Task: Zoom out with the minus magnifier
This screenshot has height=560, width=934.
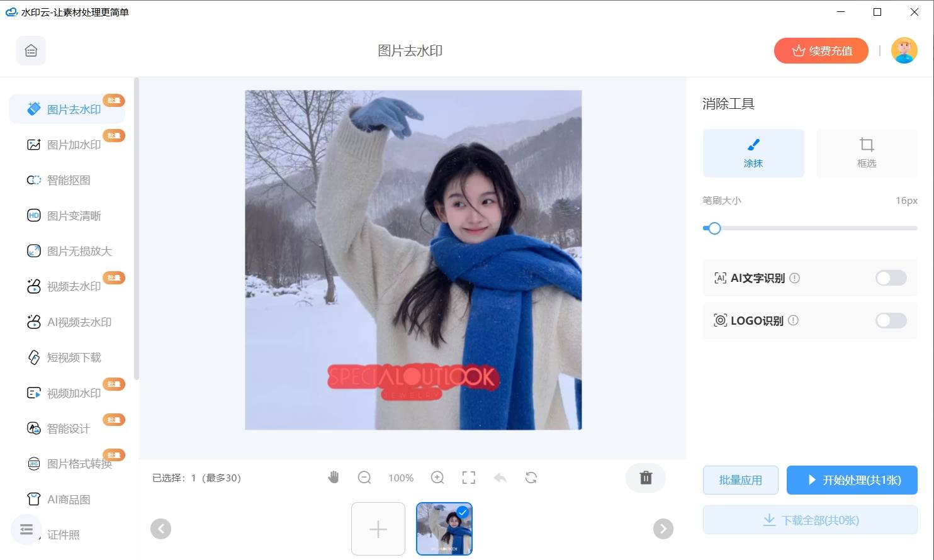Action: tap(364, 478)
